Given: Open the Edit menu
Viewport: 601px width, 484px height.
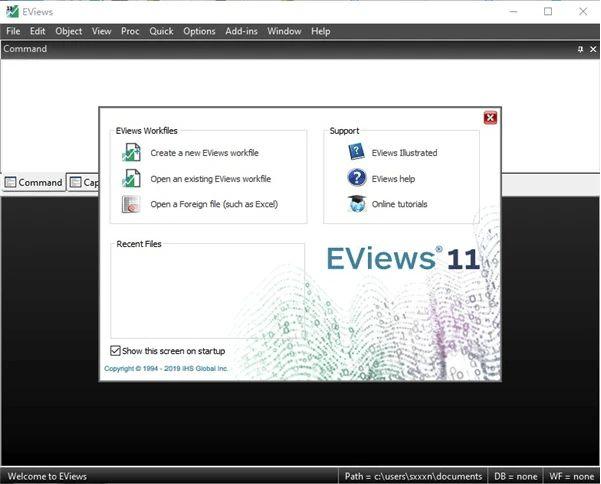Looking at the screenshot, I should [x=38, y=31].
